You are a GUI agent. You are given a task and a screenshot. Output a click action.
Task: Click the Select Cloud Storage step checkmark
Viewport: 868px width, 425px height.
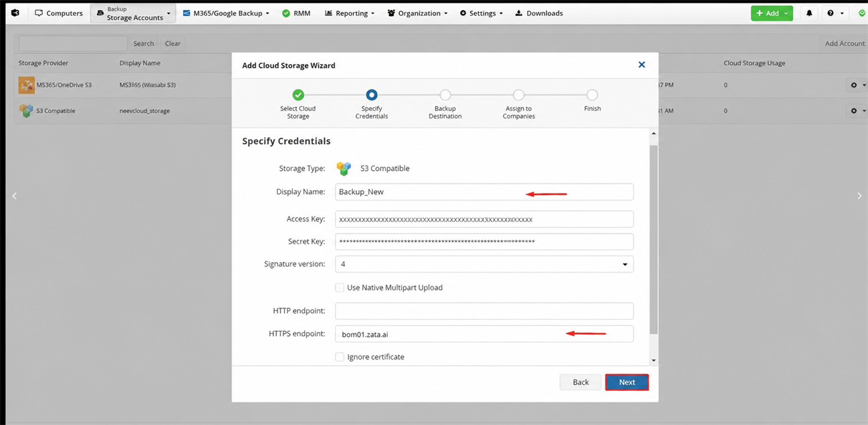(298, 95)
